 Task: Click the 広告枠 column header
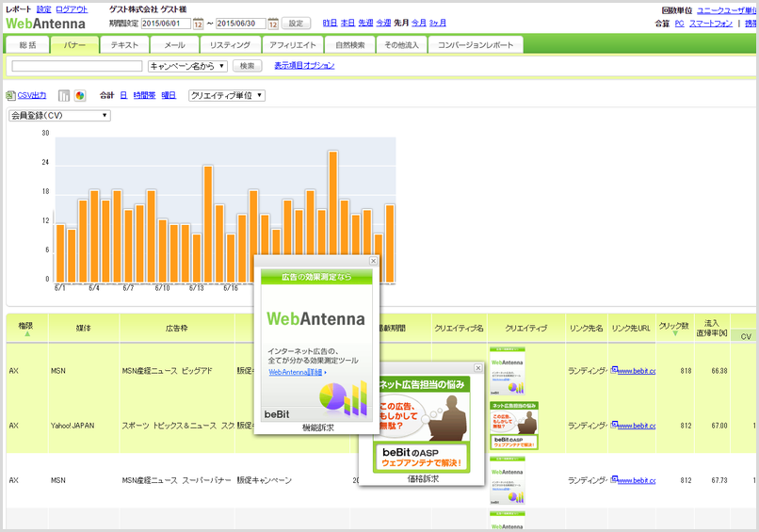click(177, 329)
